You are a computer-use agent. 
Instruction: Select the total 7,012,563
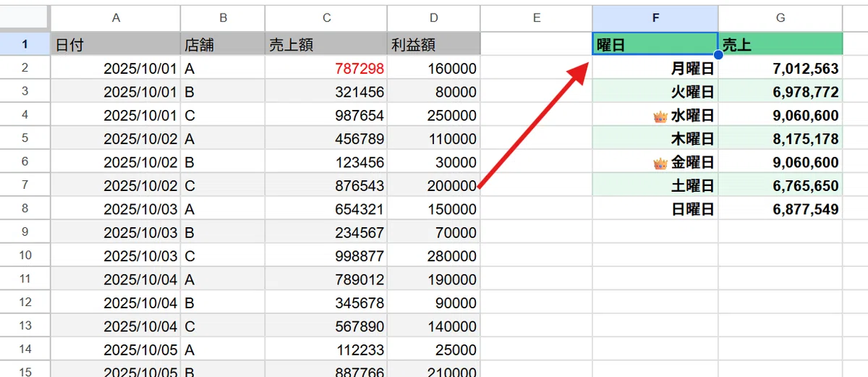coord(780,69)
